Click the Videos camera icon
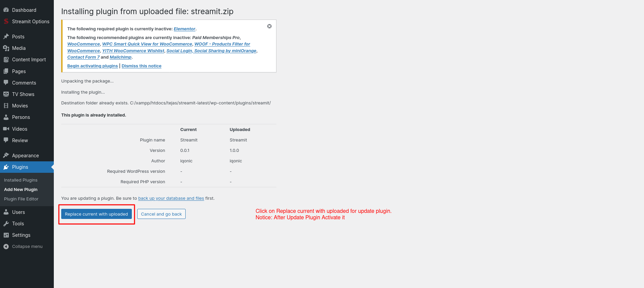Image resolution: width=644 pixels, height=288 pixels. (x=6, y=129)
